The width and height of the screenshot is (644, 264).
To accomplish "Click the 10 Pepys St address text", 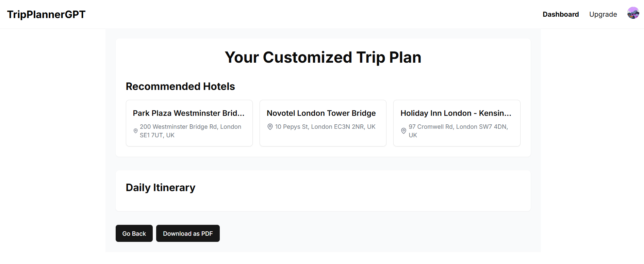I will 325,127.
